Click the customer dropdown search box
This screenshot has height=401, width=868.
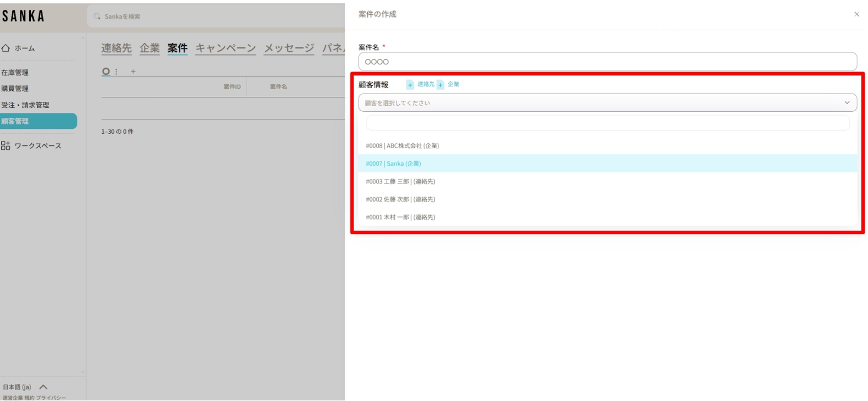tap(607, 123)
